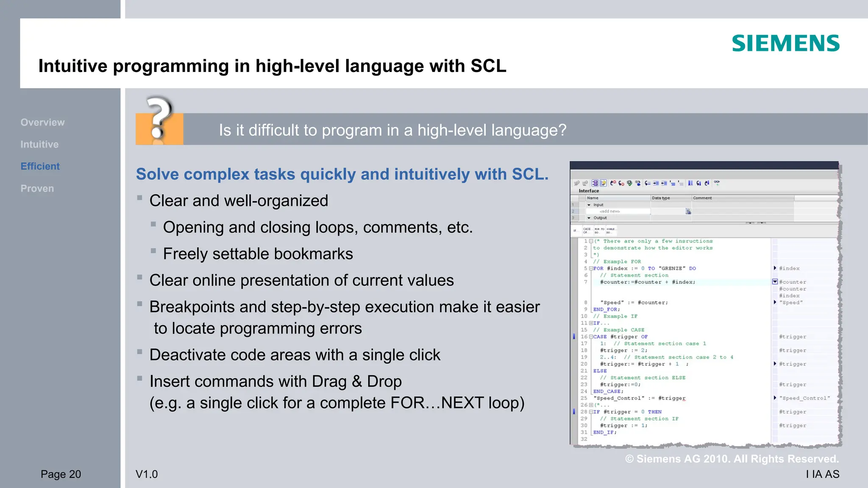Viewport: 868px width, 488px height.
Task: Click the go to next bookmark icon
Action: pos(707,183)
